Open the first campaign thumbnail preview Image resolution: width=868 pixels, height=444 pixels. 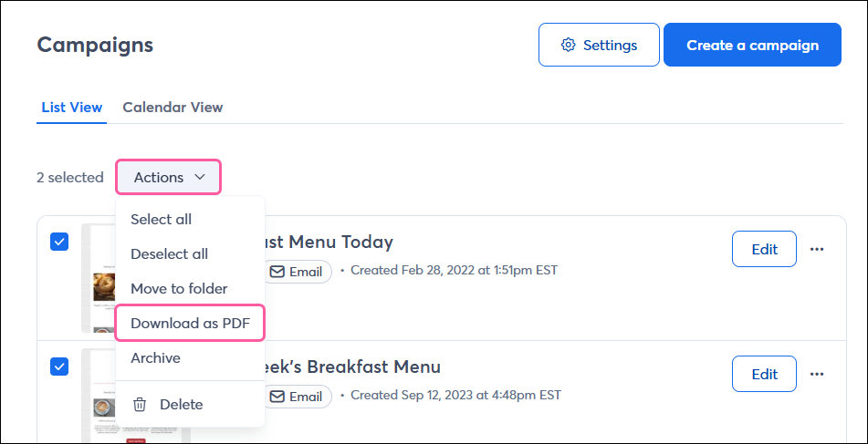(99, 278)
